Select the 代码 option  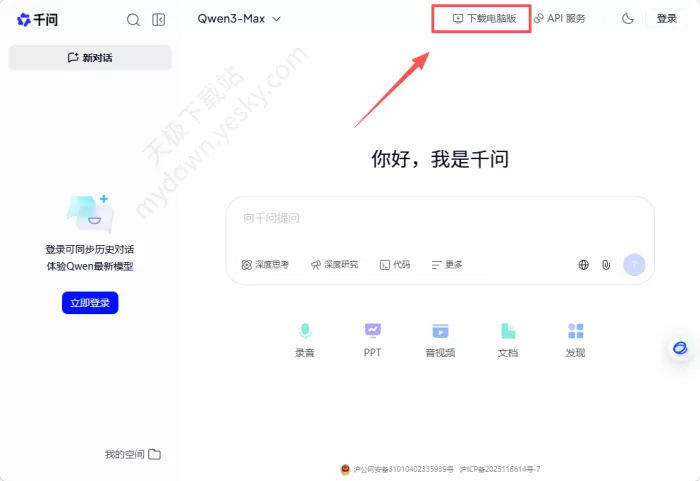click(395, 265)
